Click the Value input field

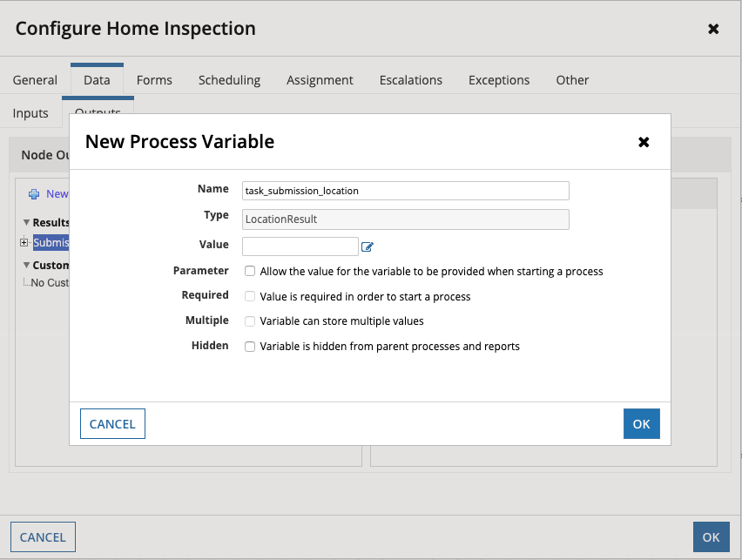tap(300, 246)
